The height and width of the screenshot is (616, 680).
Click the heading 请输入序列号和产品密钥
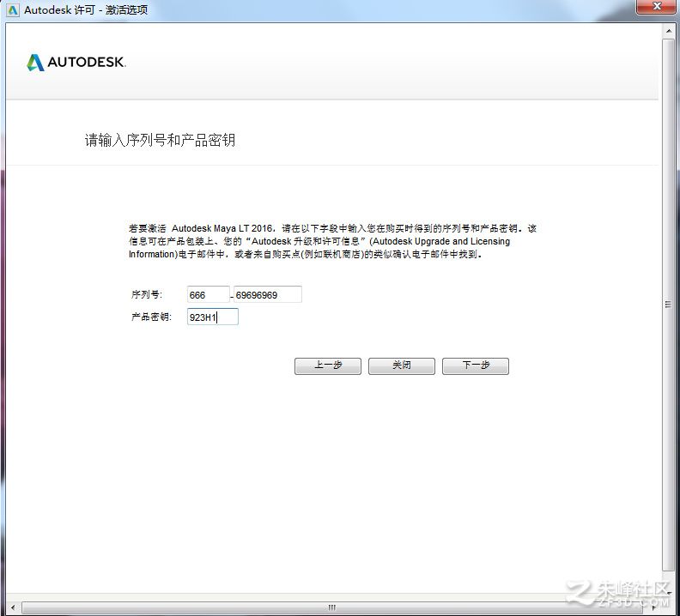(x=160, y=140)
